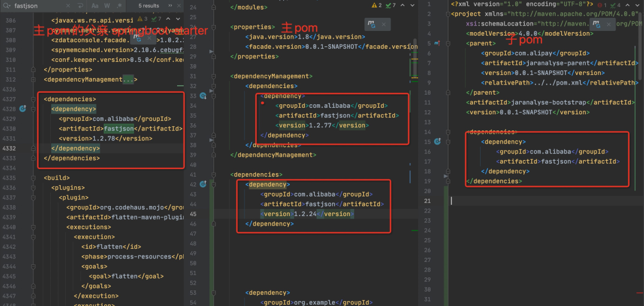Go to next problem in middle pane
The height and width of the screenshot is (306, 644).
pos(413,5)
